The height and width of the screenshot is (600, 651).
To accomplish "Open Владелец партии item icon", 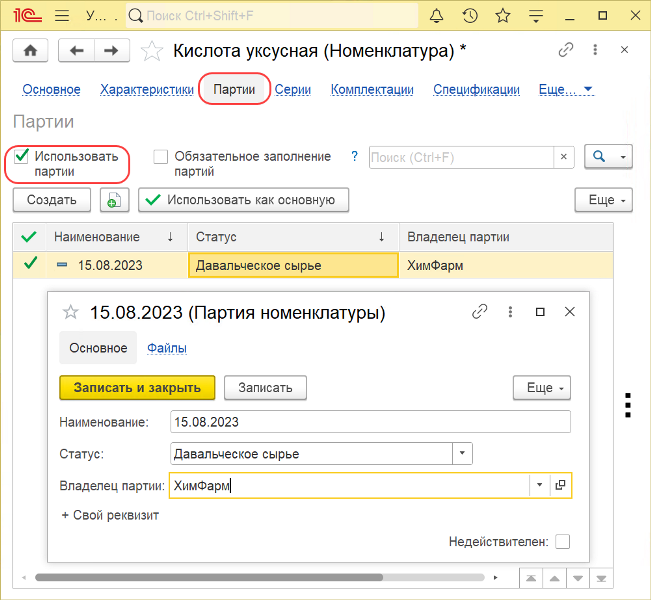I will coord(560,485).
